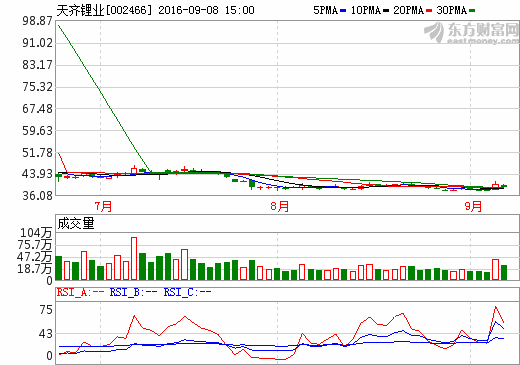
Task: Select the 5PMA legend label
Action: pyautogui.click(x=325, y=10)
